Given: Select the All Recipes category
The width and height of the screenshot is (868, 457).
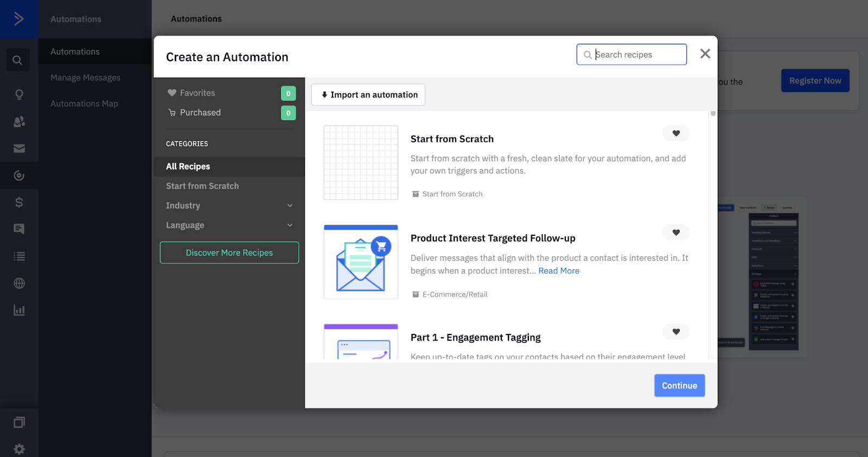Looking at the screenshot, I should tap(229, 166).
